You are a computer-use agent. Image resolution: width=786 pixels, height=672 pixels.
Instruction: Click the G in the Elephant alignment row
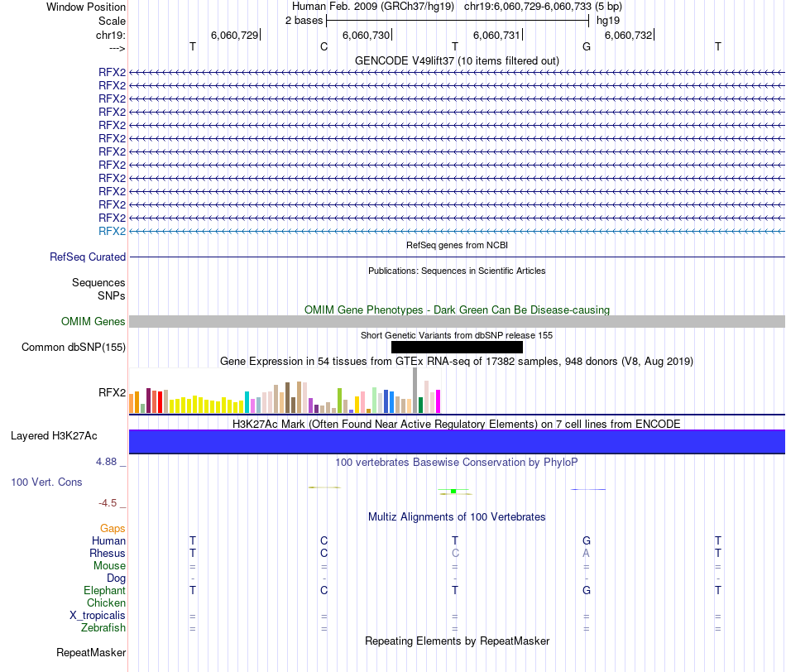587,590
